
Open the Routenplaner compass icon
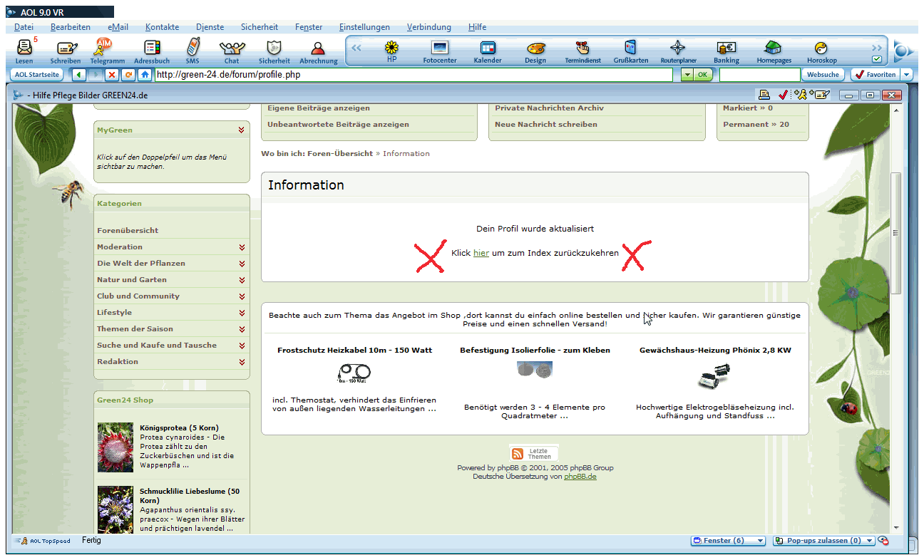[677, 48]
